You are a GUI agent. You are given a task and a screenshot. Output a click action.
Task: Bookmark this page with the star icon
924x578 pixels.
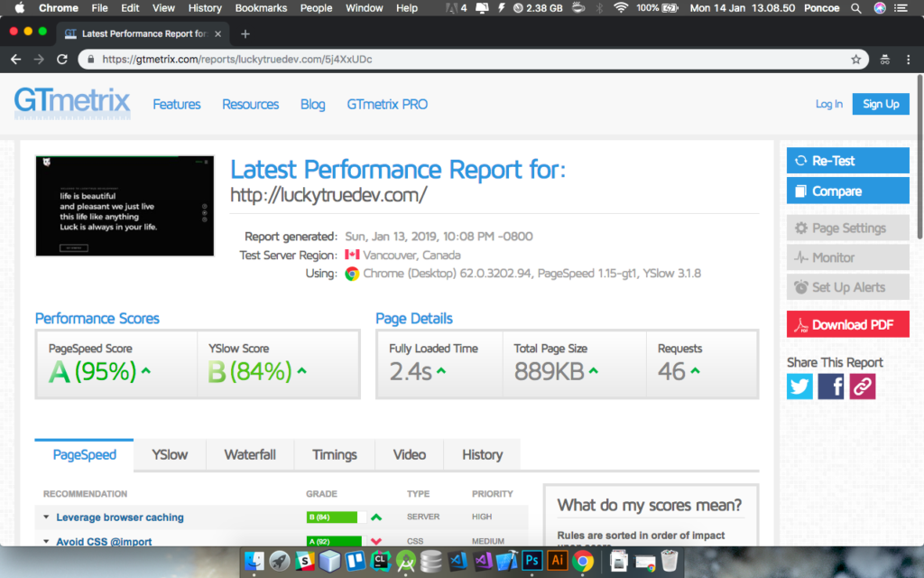coord(855,59)
